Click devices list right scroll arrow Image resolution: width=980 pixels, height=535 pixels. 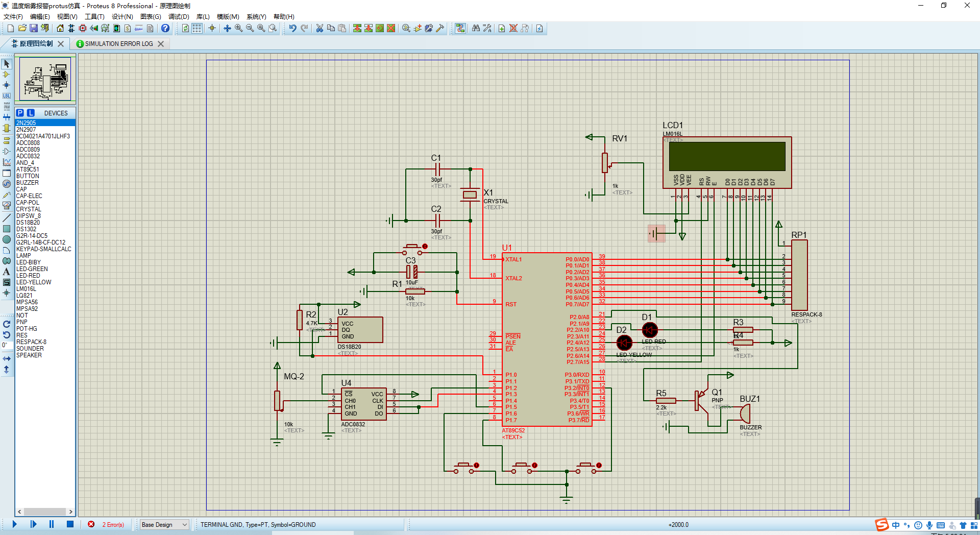click(70, 512)
